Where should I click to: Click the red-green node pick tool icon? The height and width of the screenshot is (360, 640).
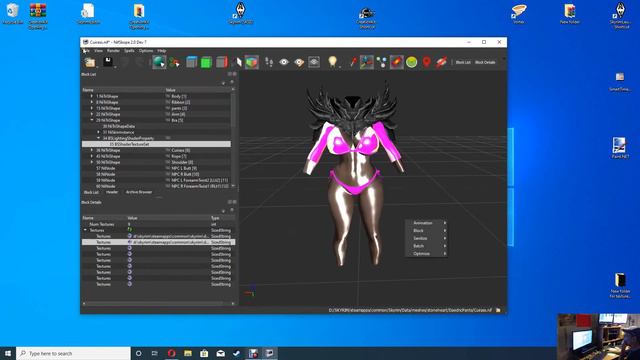coord(174,62)
